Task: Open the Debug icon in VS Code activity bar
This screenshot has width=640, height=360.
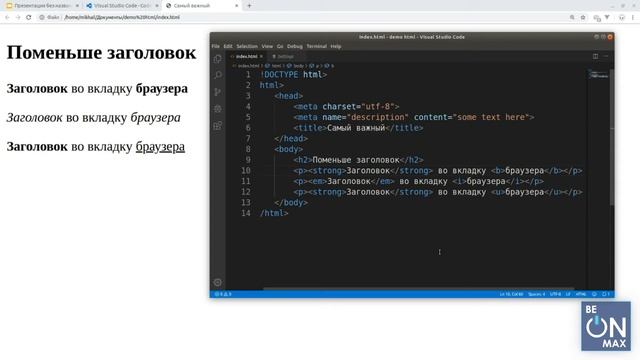Action: point(218,109)
